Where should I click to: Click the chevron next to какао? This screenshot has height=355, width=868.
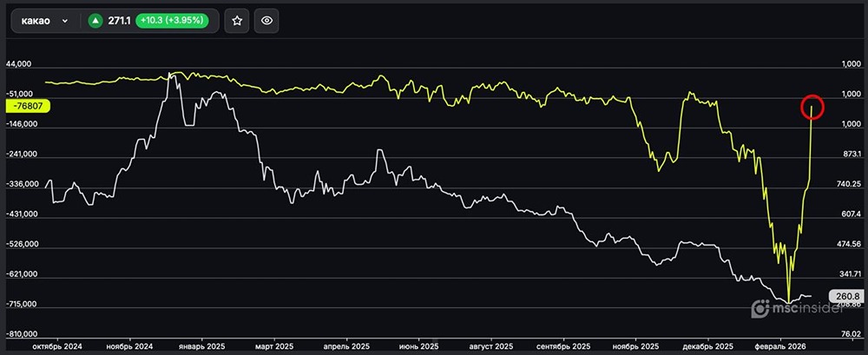tap(64, 21)
